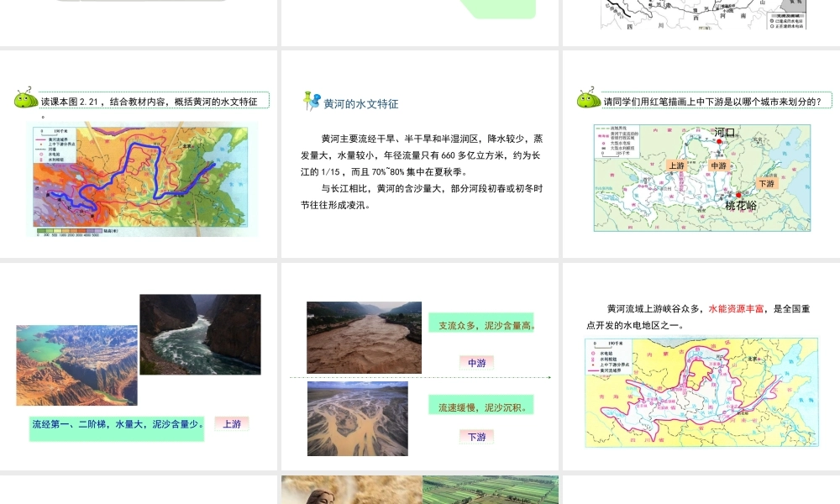Click the question 请同学们用红笔描画上中下游
840x504 pixels.
712,102
